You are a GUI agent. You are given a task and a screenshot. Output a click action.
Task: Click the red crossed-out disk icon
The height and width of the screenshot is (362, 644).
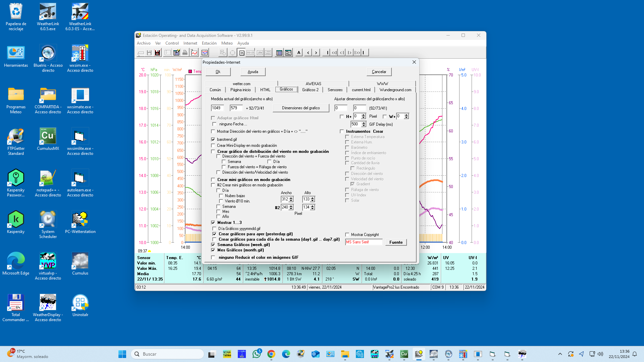coord(157,53)
